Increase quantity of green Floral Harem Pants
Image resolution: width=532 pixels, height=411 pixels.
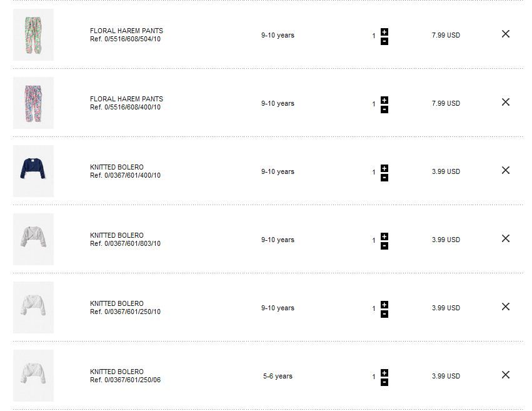[x=384, y=31]
